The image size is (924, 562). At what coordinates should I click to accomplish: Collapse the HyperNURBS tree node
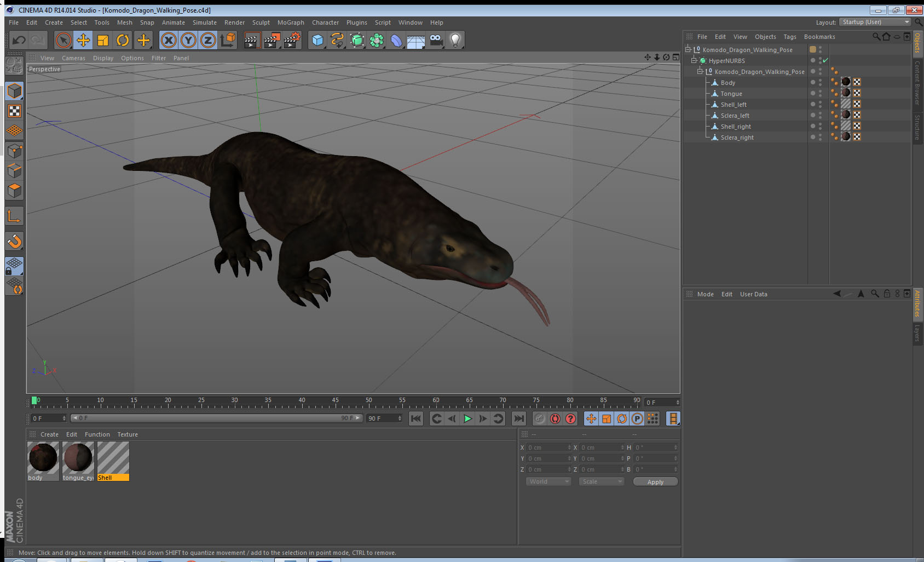[694, 61]
